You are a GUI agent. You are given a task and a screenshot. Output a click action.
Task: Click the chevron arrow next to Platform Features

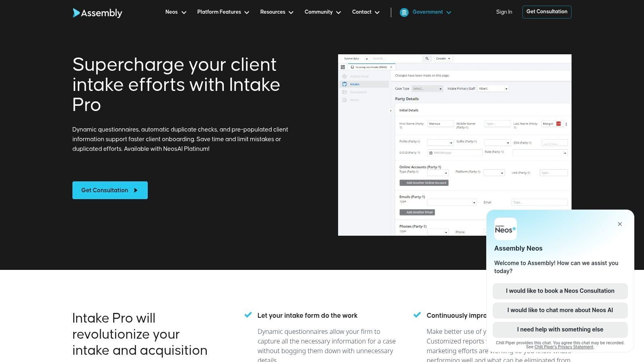[247, 12]
